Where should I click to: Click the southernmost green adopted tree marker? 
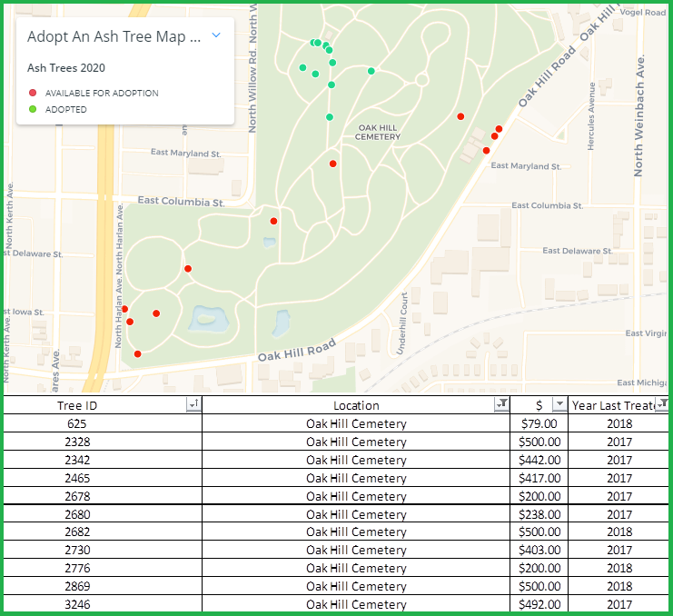point(330,117)
